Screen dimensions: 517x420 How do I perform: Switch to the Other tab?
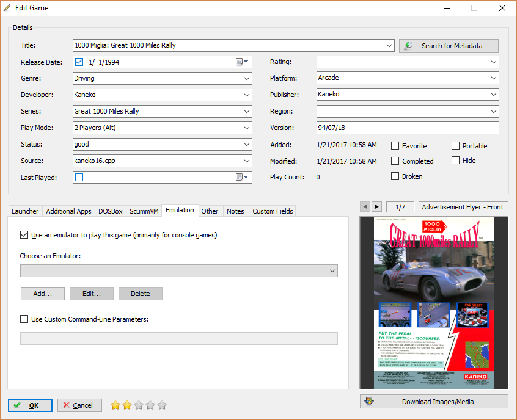(210, 211)
